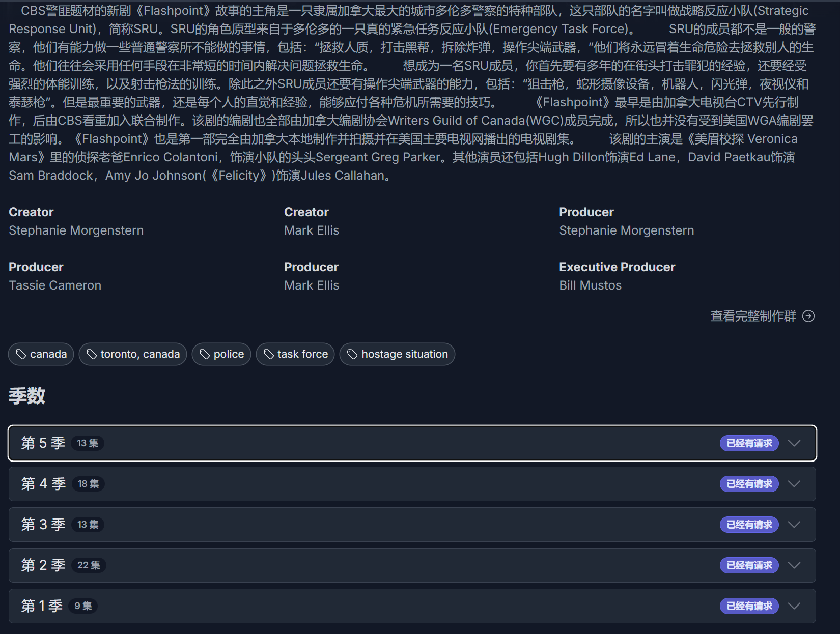The width and height of the screenshot is (840, 634).
Task: Click 已经有请求 badge on season 3
Action: click(x=749, y=525)
